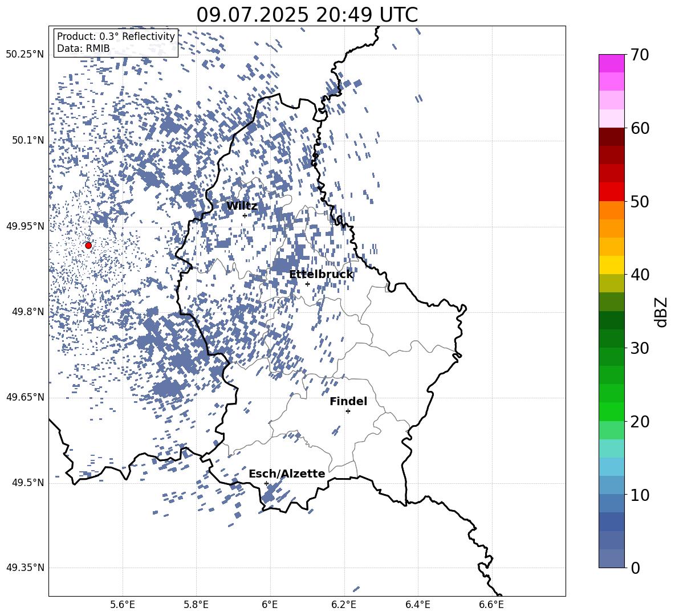The image size is (675, 616).
Task: Click the 40 colorbar tick label
Action: coord(640,275)
